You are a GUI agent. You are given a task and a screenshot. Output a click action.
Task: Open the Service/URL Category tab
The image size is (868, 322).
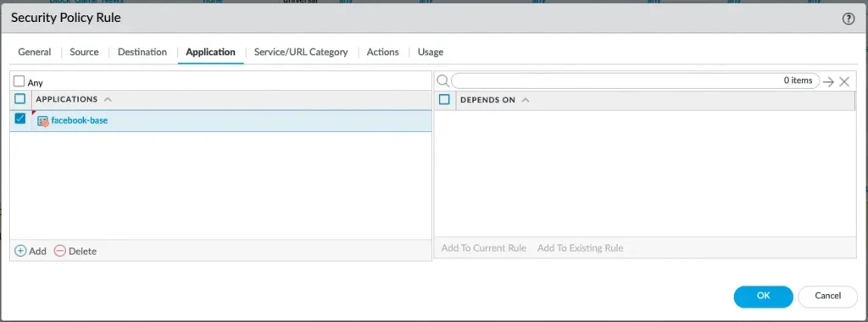tap(301, 52)
